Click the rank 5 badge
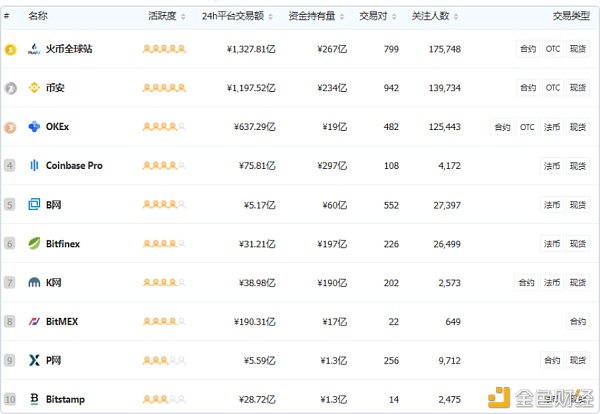 pyautogui.click(x=10, y=205)
